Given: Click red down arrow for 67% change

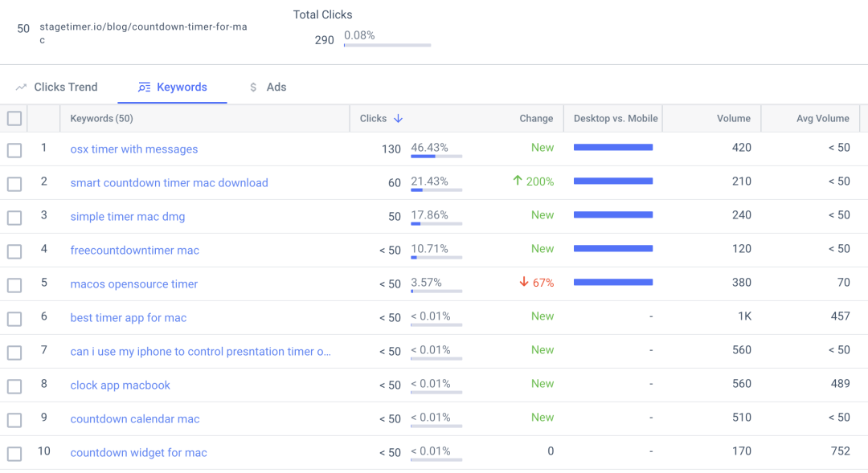Looking at the screenshot, I should tap(524, 282).
